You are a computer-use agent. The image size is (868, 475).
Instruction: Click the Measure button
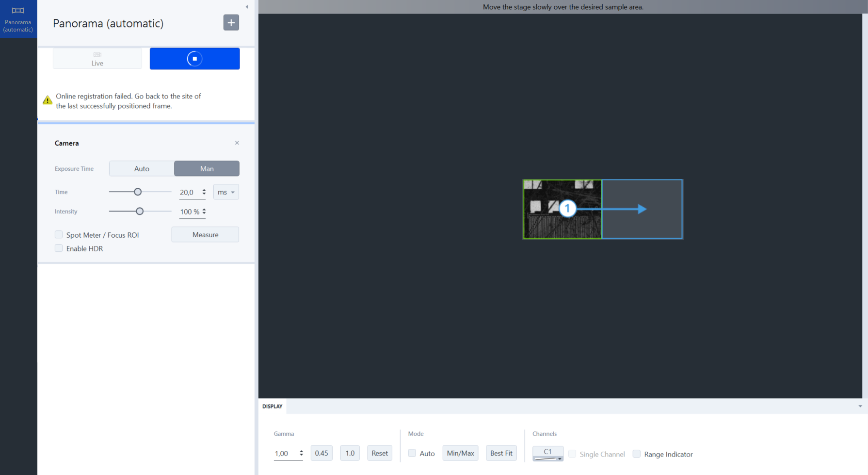pos(205,234)
